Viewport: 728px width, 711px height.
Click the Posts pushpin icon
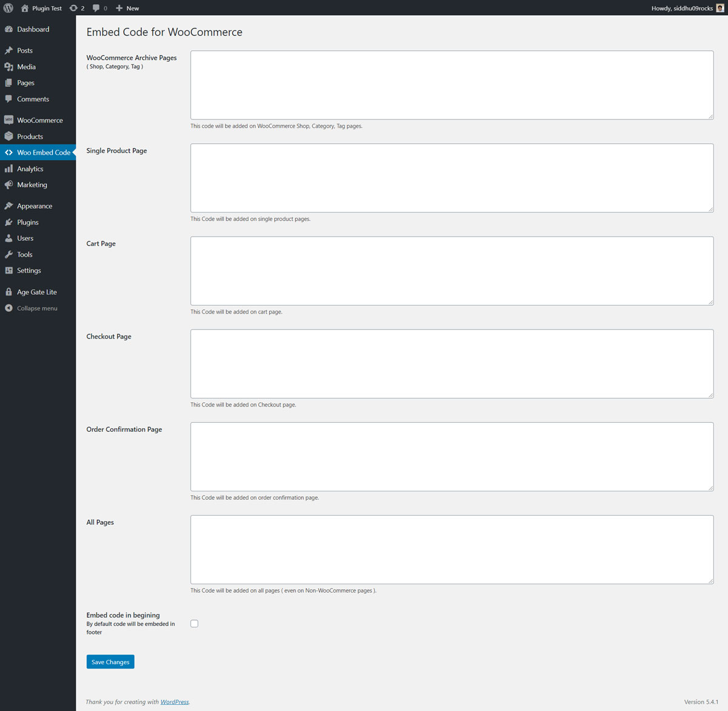[x=8, y=50]
